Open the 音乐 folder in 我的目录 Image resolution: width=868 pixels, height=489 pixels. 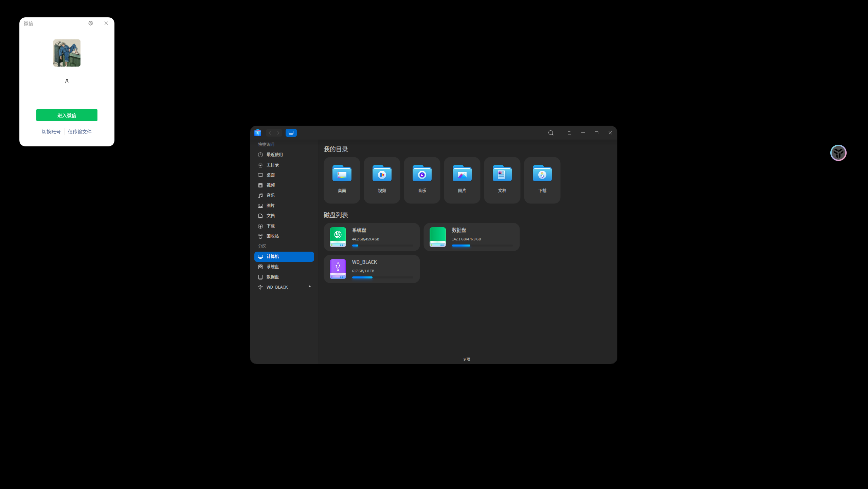coord(422,180)
